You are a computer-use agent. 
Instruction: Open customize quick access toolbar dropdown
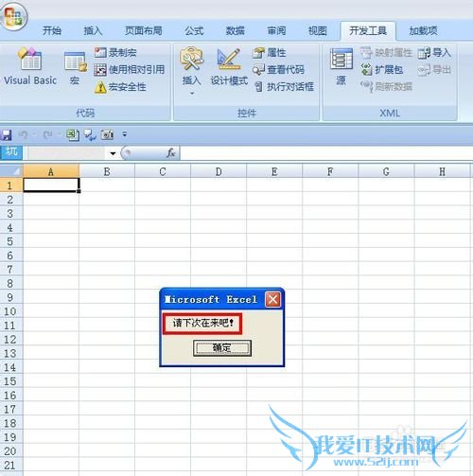click(x=125, y=134)
